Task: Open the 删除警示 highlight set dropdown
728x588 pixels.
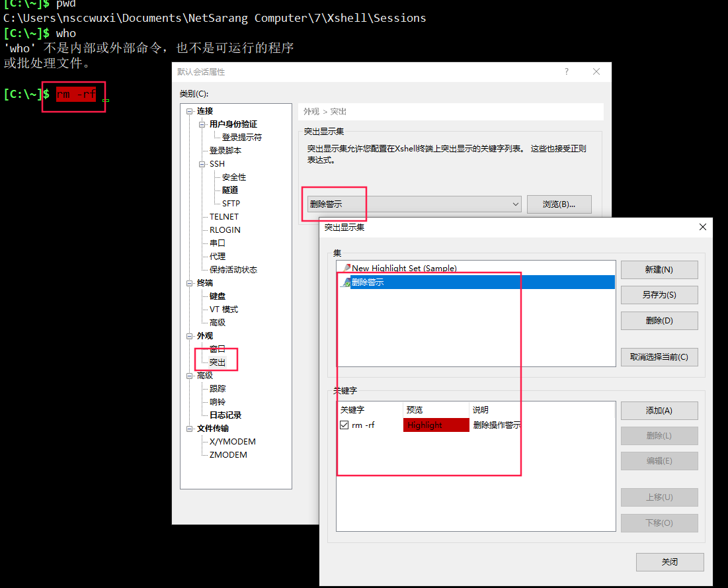Action: click(x=414, y=204)
